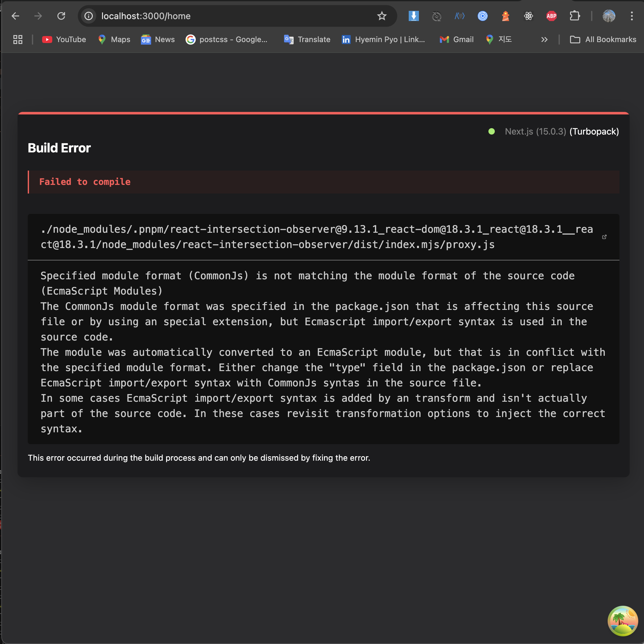Click the address bar showing localhost:3000/home

click(233, 16)
